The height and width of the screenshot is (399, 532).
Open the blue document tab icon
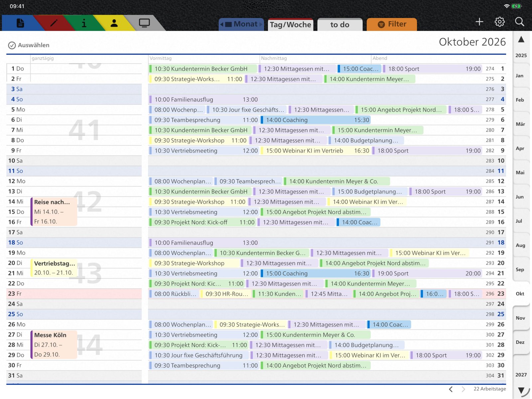(20, 23)
